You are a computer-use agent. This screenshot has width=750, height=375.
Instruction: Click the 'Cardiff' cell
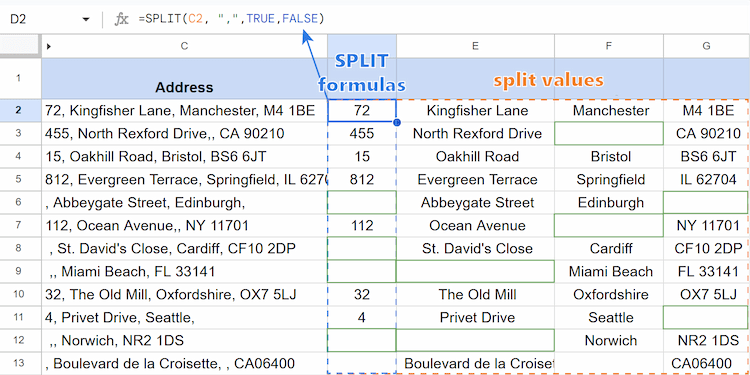coord(609,248)
